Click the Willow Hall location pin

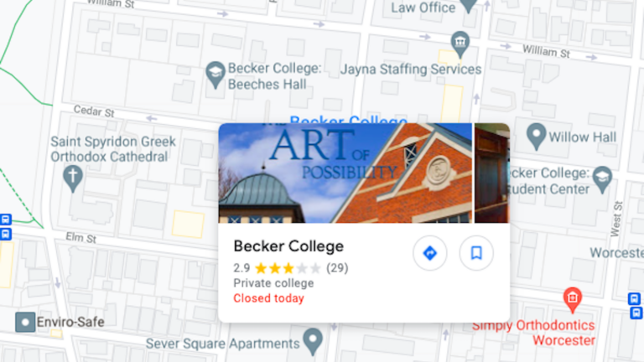pyautogui.click(x=536, y=137)
